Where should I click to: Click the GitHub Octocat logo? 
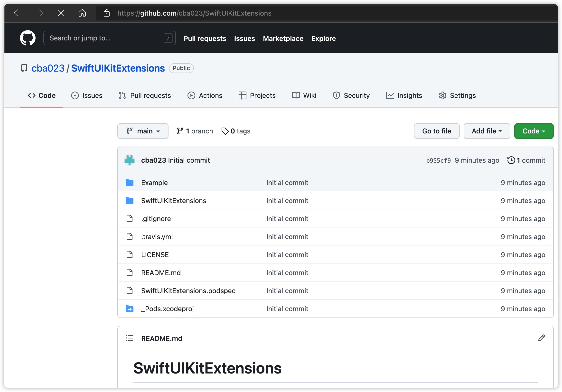tap(28, 38)
